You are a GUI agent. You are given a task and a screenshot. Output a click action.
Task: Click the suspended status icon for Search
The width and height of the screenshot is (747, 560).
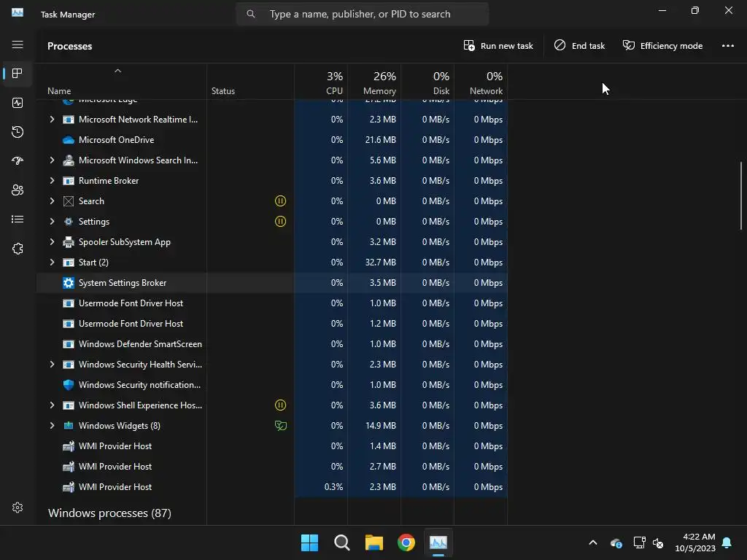(281, 201)
